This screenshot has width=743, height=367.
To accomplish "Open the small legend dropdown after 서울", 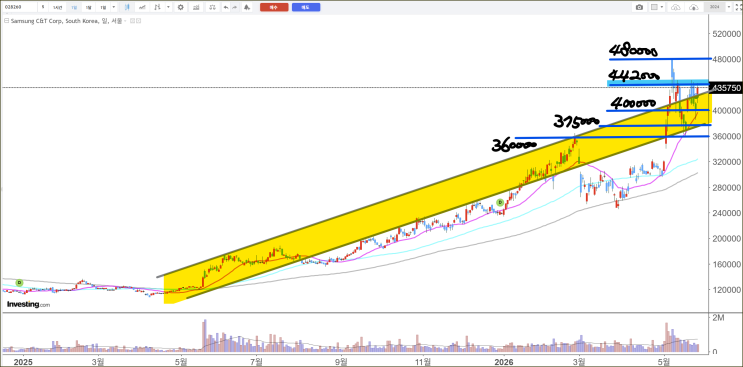I will tap(125, 21).
